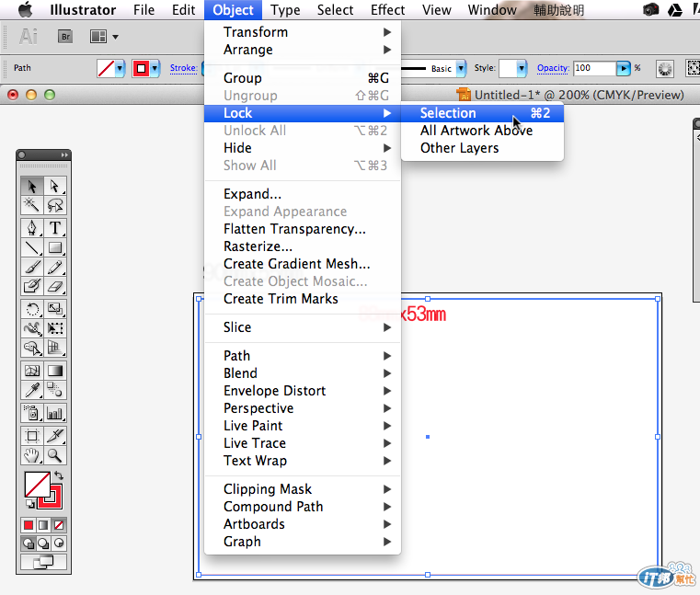Expand the Transform submenu
The image size is (700, 595).
click(303, 32)
